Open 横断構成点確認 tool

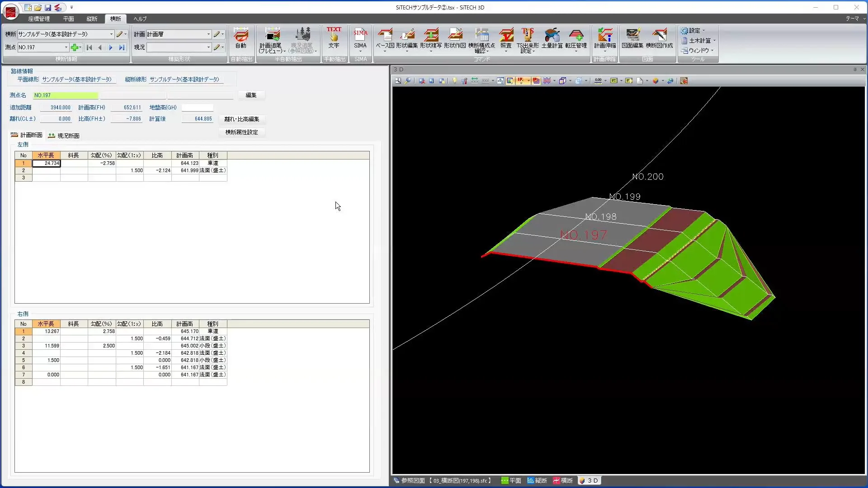pos(481,40)
